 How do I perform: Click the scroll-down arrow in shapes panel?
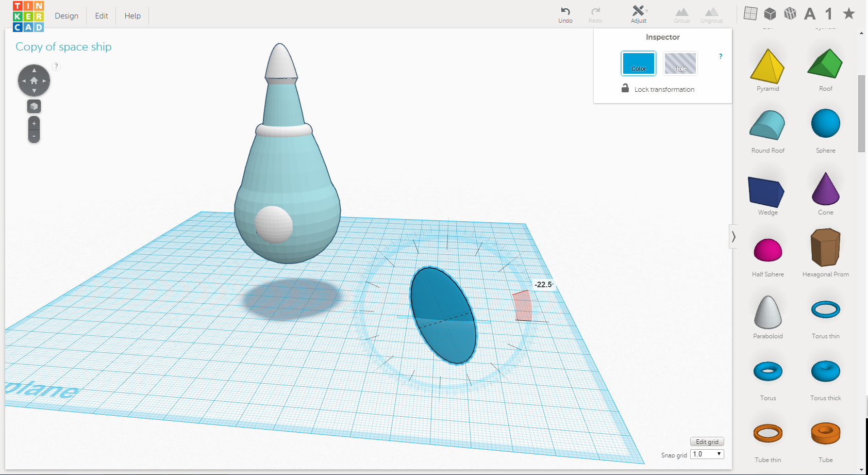pos(861,470)
